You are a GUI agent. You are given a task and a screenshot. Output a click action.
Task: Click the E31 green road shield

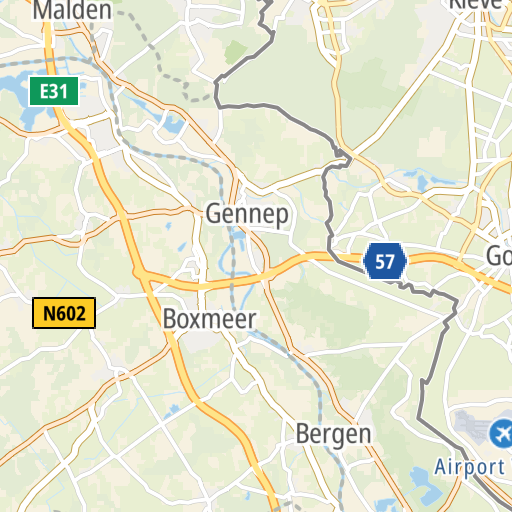(x=54, y=91)
